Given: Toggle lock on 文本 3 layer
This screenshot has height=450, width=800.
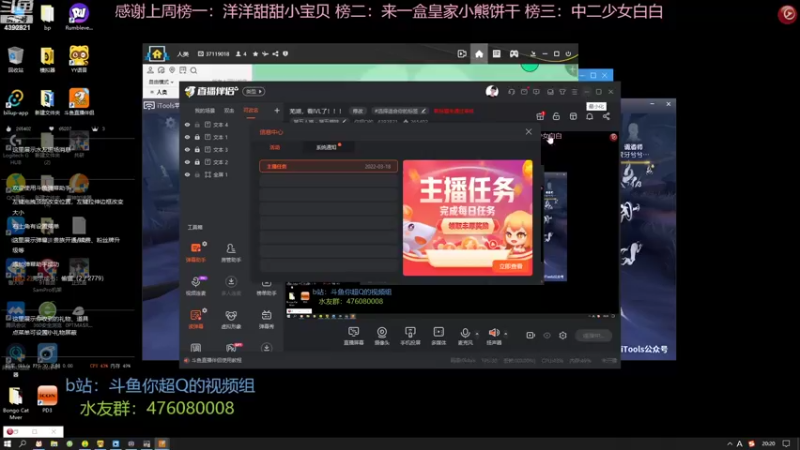Looking at the screenshot, I should [197, 149].
